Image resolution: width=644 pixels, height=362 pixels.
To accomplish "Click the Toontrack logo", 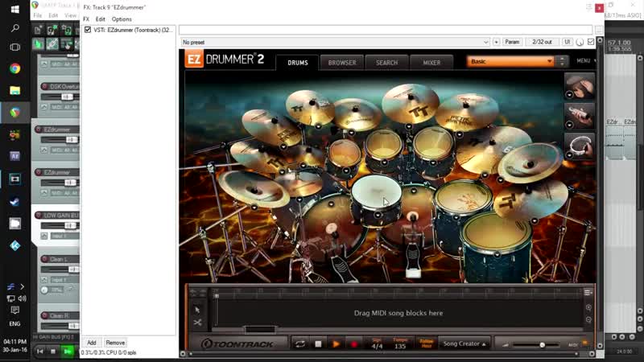I will [238, 344].
